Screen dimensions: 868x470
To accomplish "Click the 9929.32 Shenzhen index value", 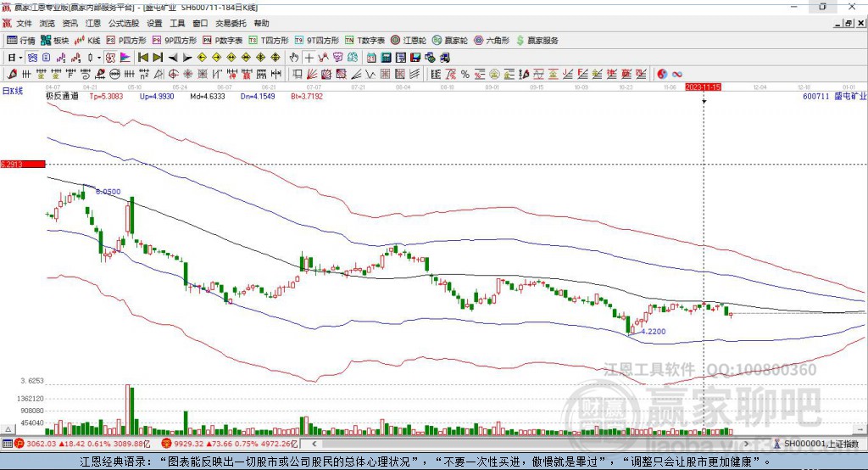I will click(x=189, y=444).
